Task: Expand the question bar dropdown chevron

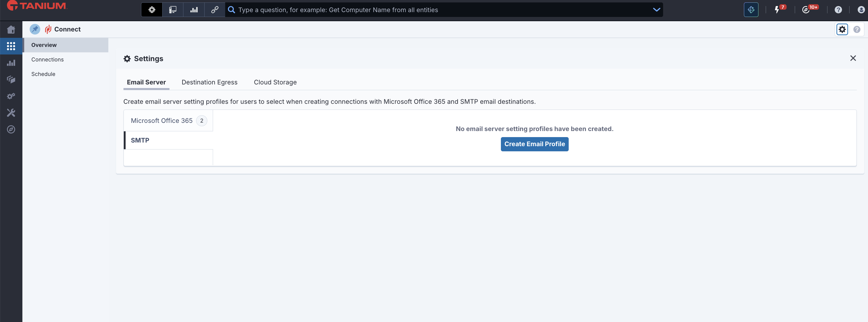Action: tap(656, 10)
